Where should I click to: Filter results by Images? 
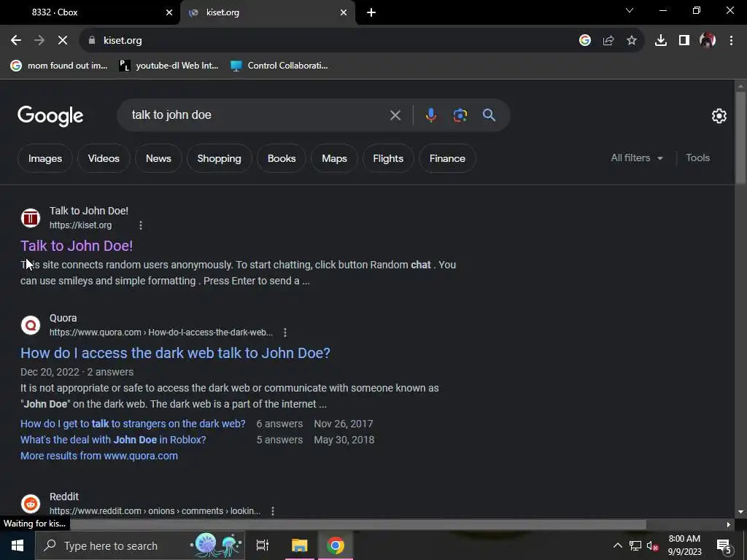pyautogui.click(x=45, y=158)
